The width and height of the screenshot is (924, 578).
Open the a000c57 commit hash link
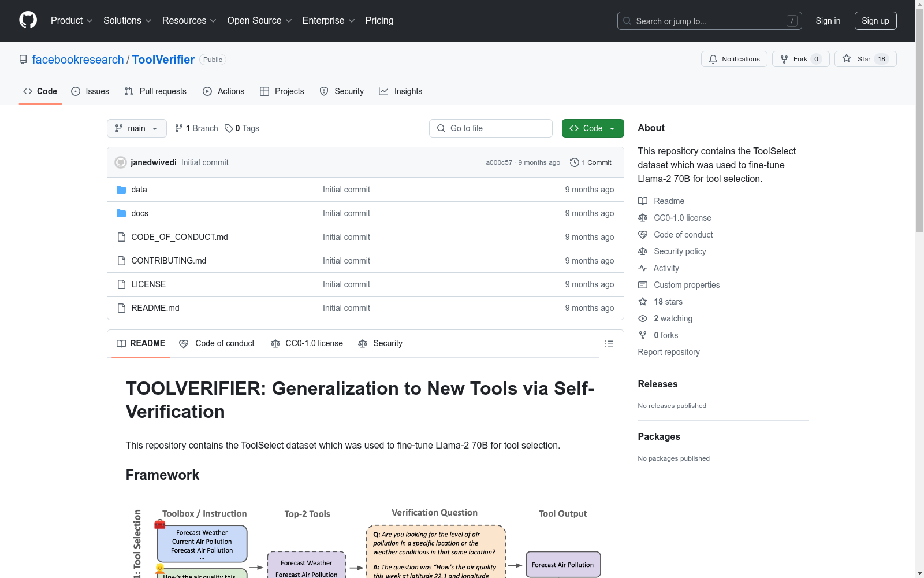[499, 162]
